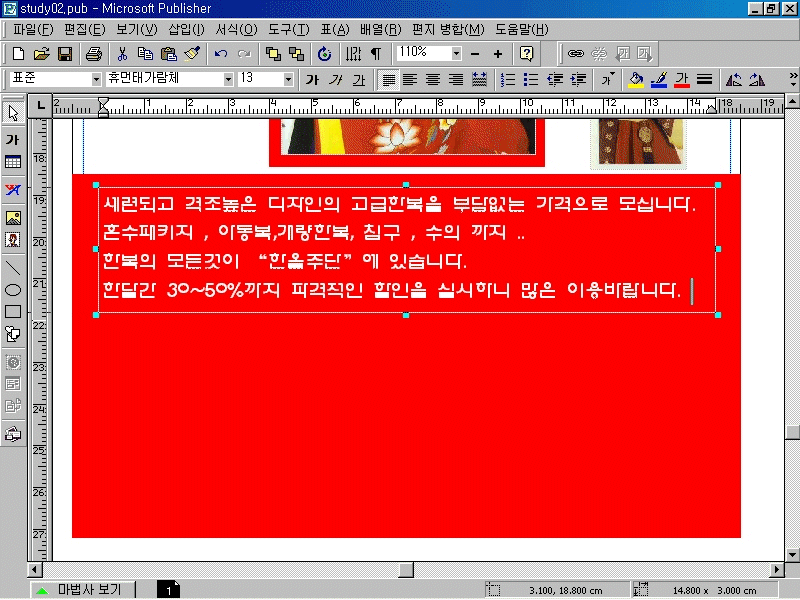800x600 pixels.
Task: Open the font color 가 swatch
Action: [682, 80]
